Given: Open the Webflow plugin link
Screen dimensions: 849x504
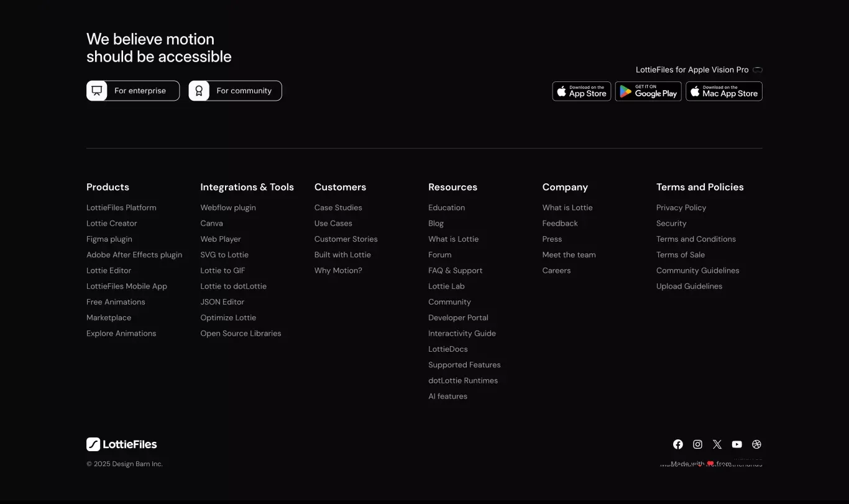Looking at the screenshot, I should (x=228, y=208).
